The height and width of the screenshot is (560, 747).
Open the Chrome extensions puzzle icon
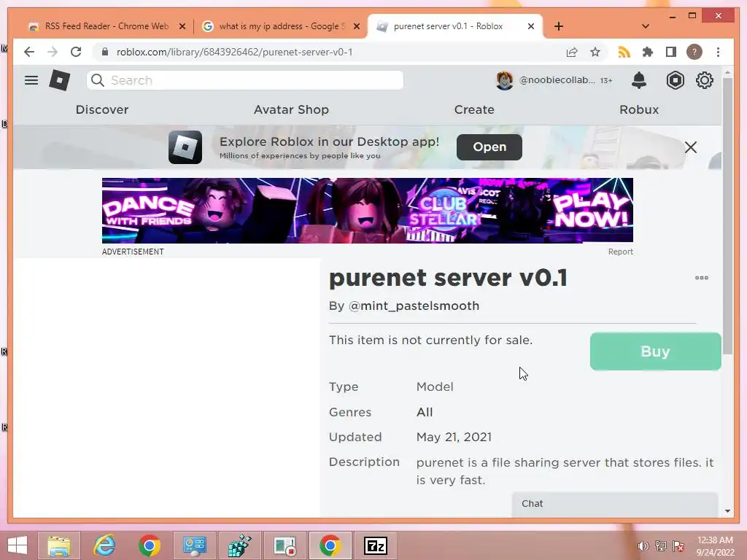pyautogui.click(x=648, y=52)
